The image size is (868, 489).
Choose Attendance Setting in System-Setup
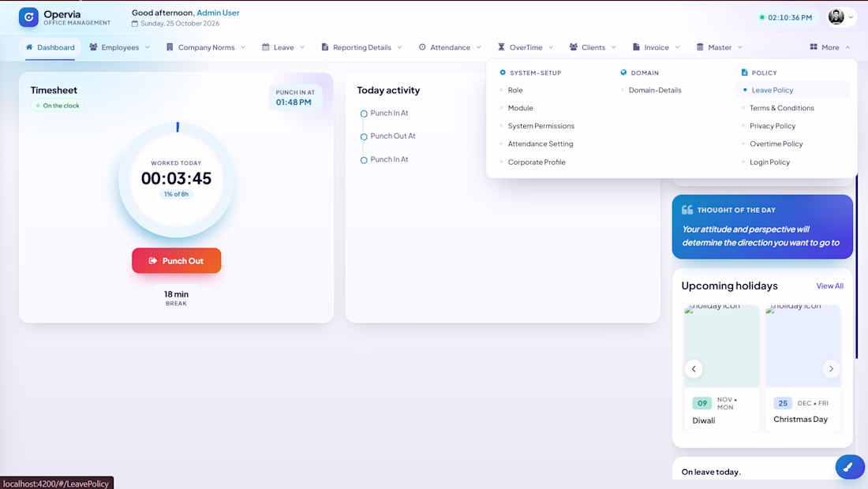[x=541, y=144]
